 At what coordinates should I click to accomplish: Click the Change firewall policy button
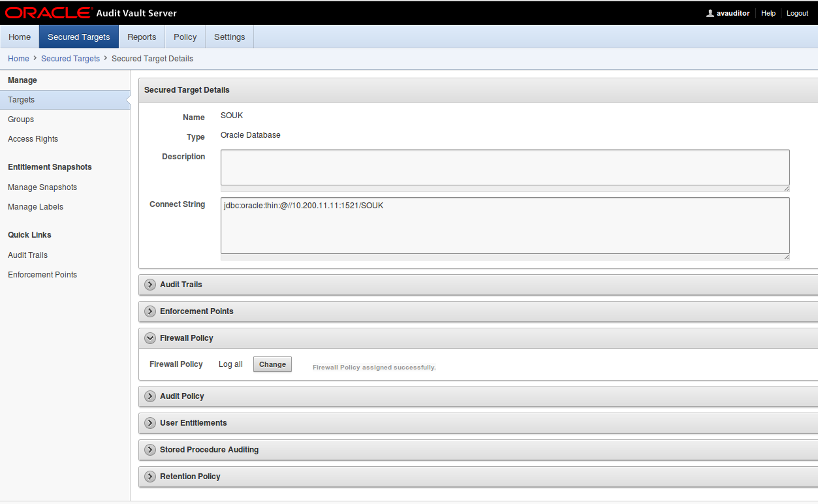[272, 364]
